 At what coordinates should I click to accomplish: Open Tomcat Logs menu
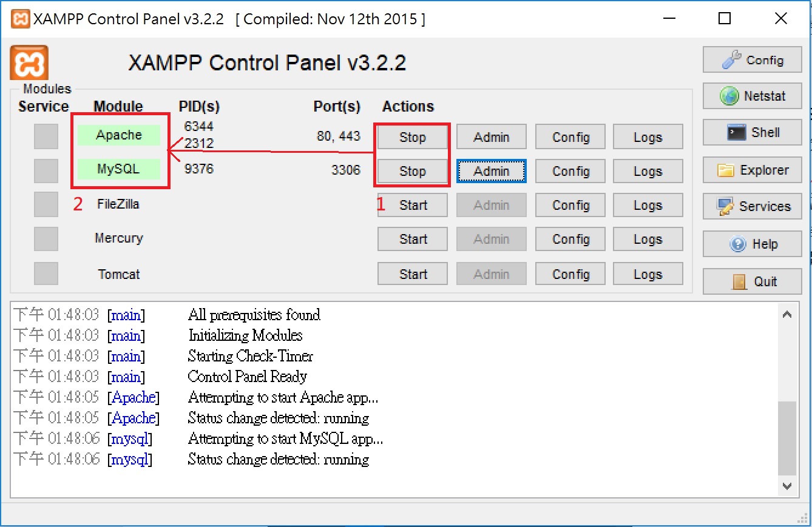point(648,274)
